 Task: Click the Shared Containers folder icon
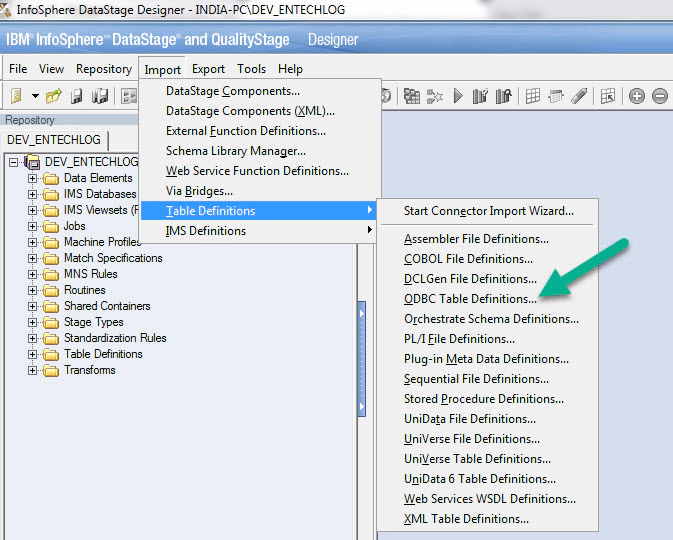pyautogui.click(x=51, y=306)
